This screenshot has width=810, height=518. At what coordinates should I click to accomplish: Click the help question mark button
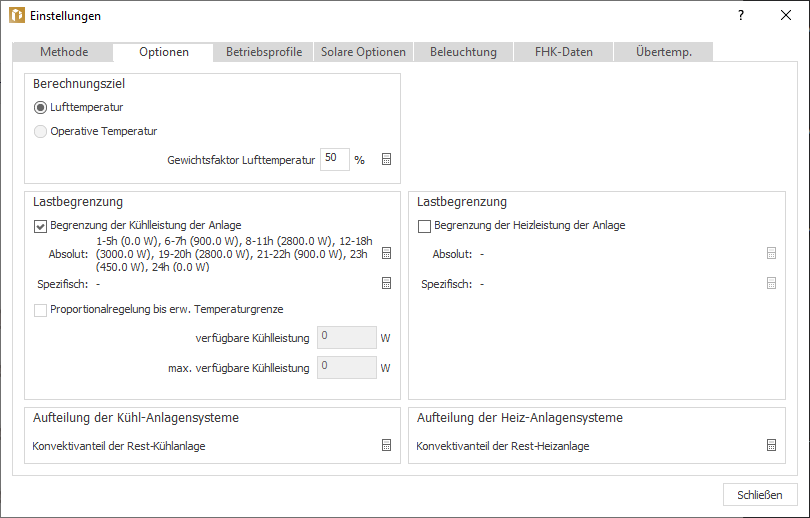click(741, 15)
